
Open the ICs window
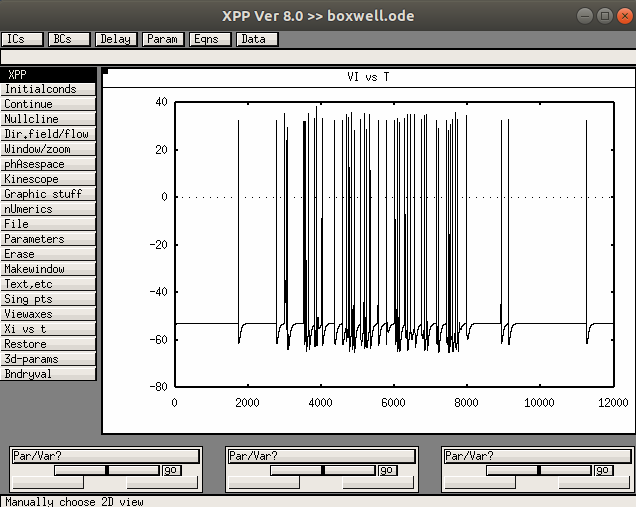[22, 39]
